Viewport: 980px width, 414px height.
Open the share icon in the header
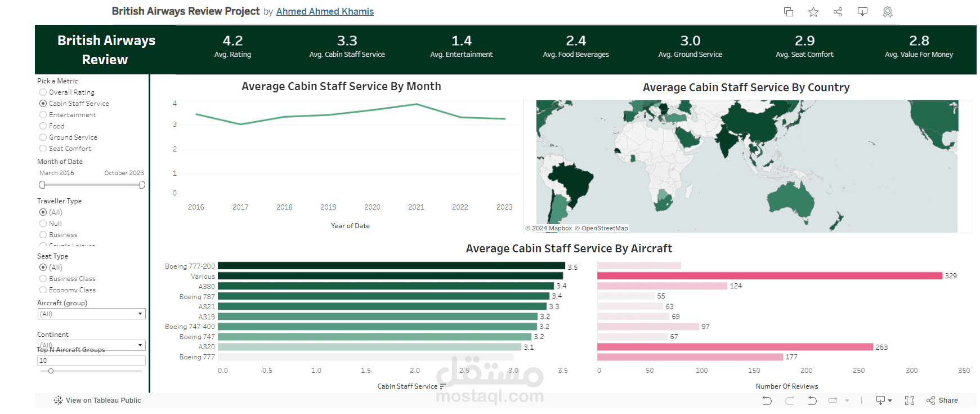click(x=838, y=12)
